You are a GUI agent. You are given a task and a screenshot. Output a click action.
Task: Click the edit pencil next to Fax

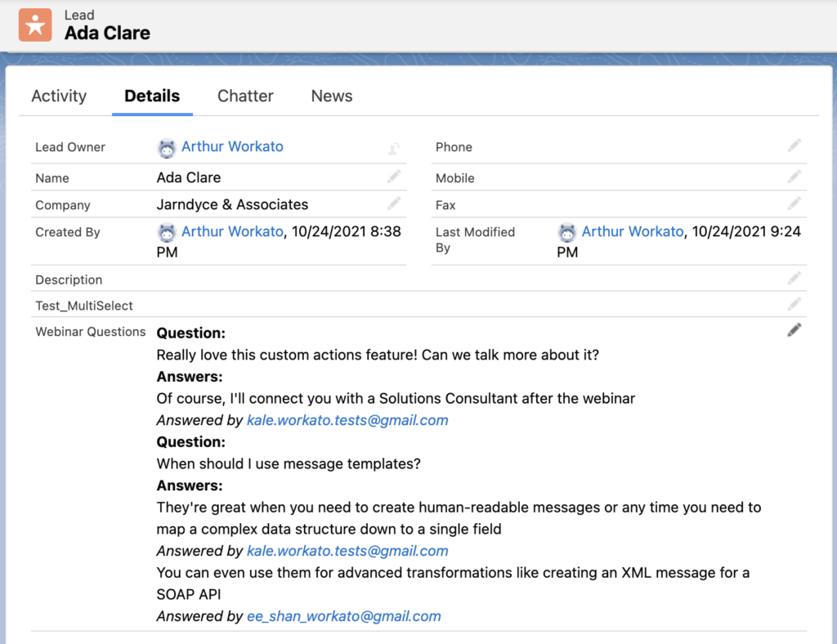pos(794,203)
